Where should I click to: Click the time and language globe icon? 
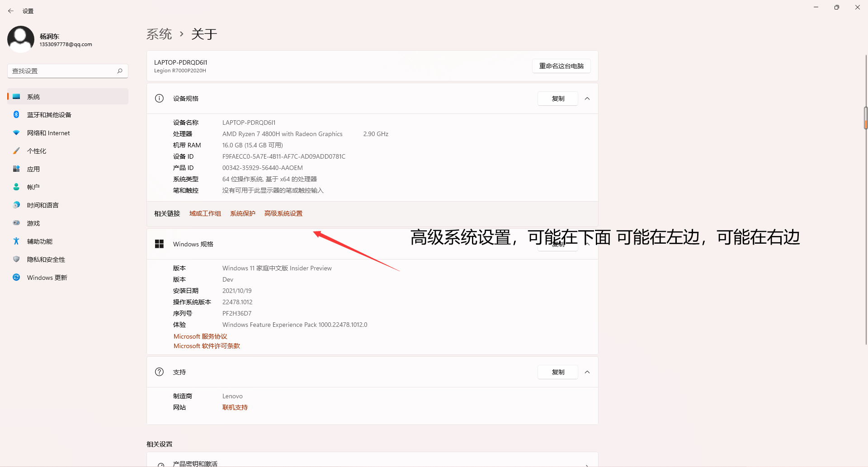(x=16, y=205)
